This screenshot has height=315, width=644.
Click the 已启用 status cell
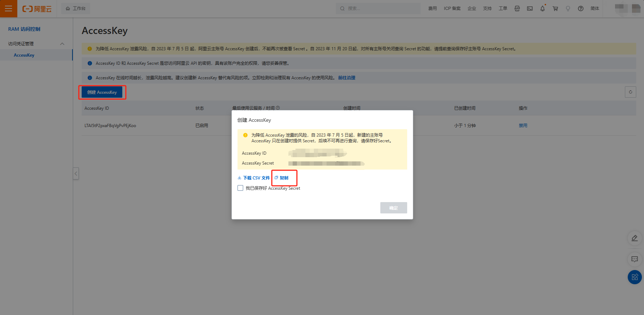point(202,126)
